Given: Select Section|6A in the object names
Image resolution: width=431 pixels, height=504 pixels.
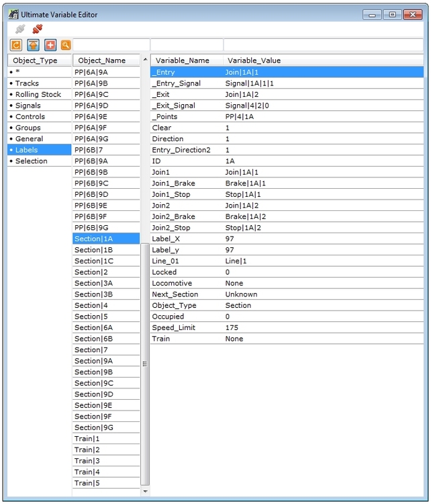Looking at the screenshot, I should [x=93, y=327].
